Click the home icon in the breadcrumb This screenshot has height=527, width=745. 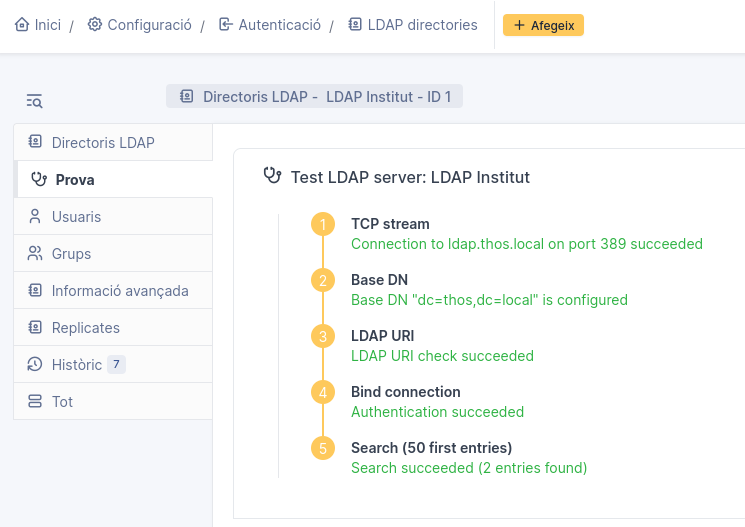coord(22,24)
